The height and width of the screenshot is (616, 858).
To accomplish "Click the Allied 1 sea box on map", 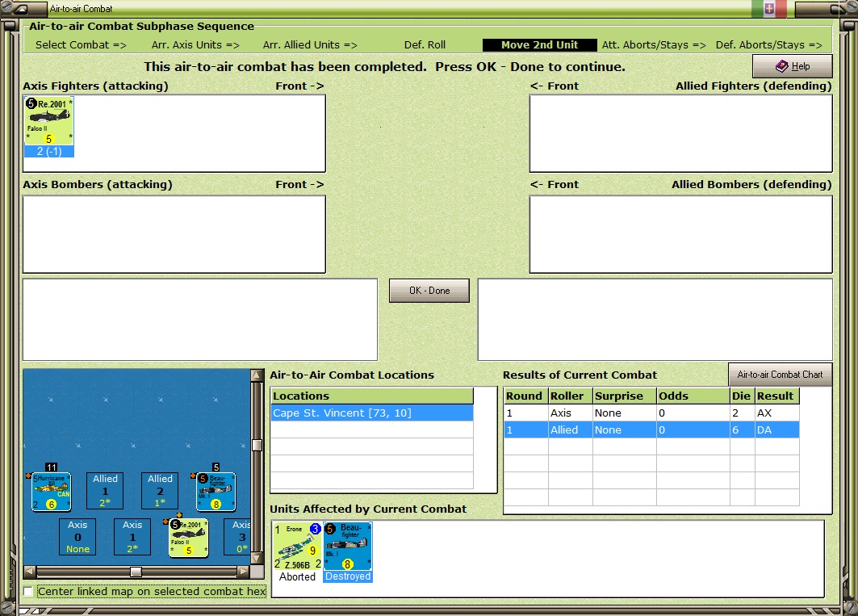I will tap(105, 491).
